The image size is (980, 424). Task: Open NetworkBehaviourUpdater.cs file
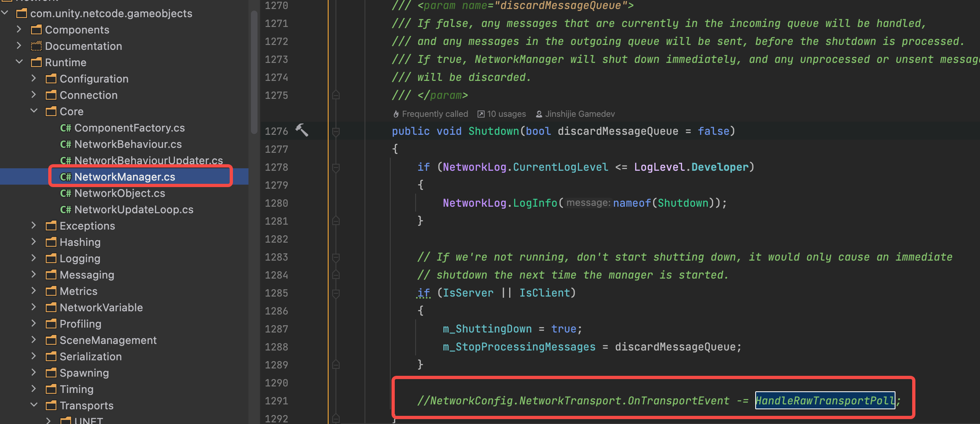pyautogui.click(x=148, y=161)
